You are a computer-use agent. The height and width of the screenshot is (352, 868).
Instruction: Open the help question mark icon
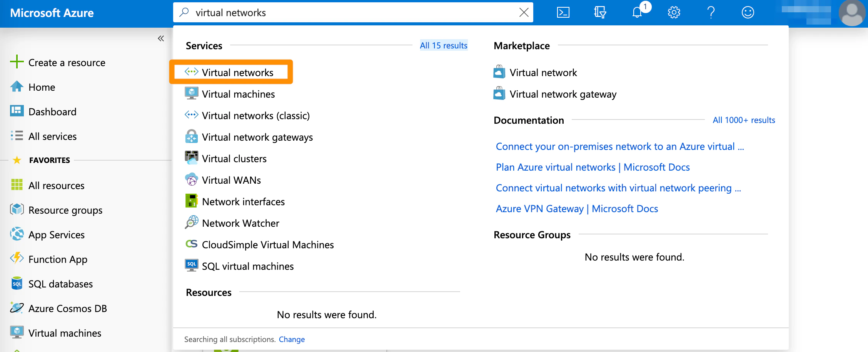(711, 12)
